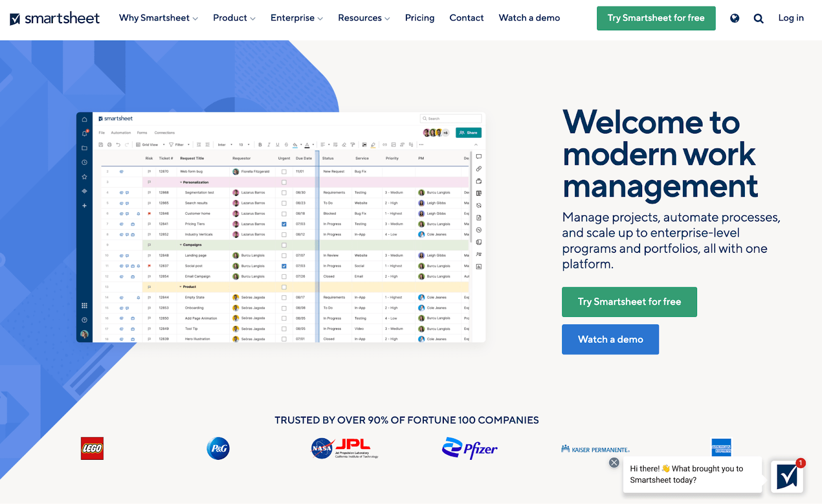Screen dimensions: 822x504
Task: Open the Connections menu in demo sheet
Action: (x=164, y=133)
